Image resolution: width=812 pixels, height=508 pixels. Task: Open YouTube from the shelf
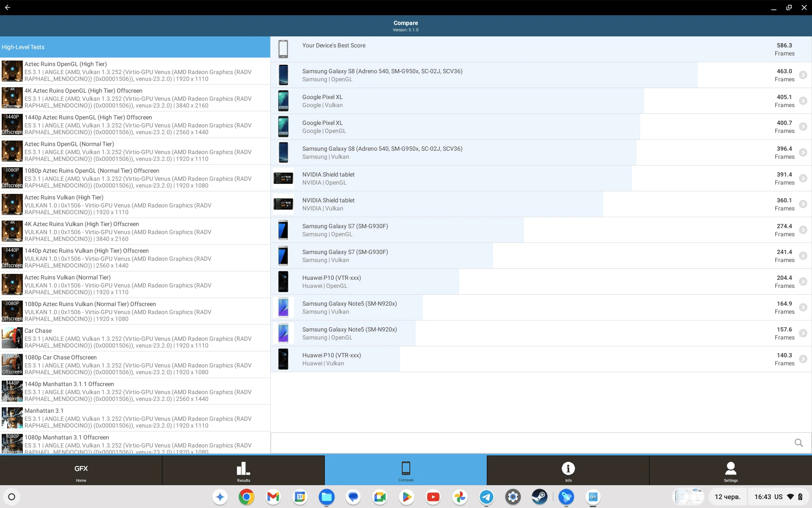433,497
